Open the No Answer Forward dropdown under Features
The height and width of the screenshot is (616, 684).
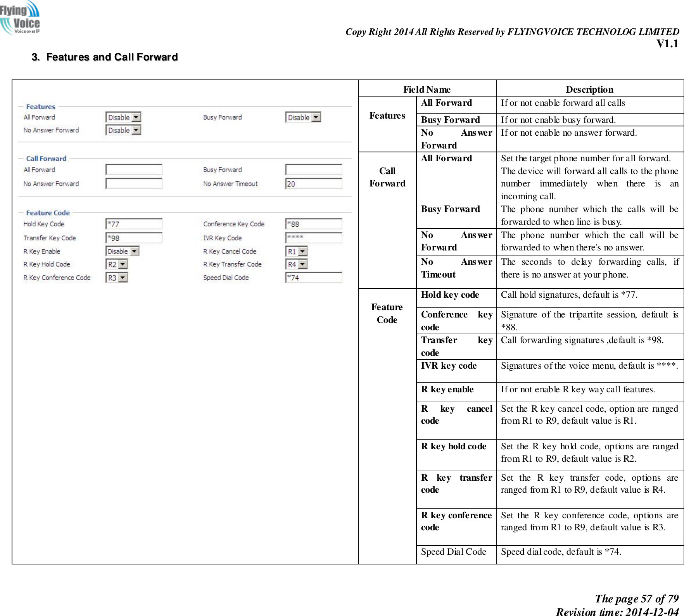123,130
